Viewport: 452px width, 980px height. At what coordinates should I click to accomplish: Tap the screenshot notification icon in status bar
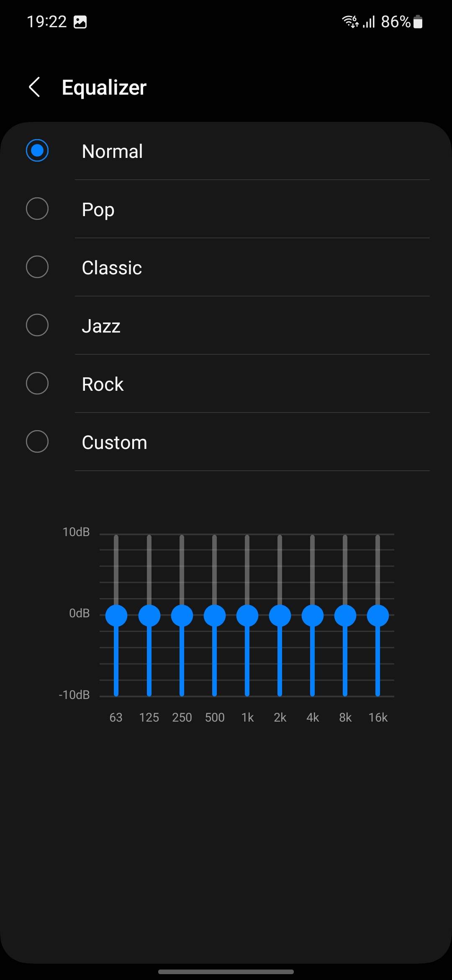(x=80, y=22)
